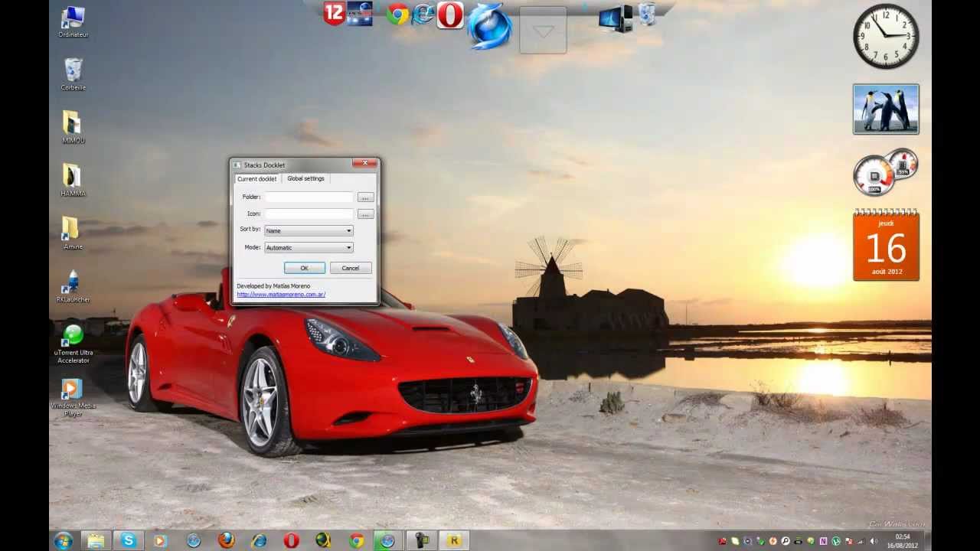The width and height of the screenshot is (980, 551).
Task: Click Cancel in Stacks Docklet dialog
Action: coord(351,268)
